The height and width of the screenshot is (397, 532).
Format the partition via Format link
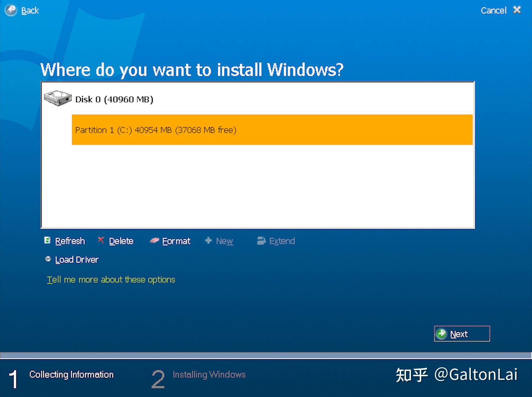coord(176,241)
